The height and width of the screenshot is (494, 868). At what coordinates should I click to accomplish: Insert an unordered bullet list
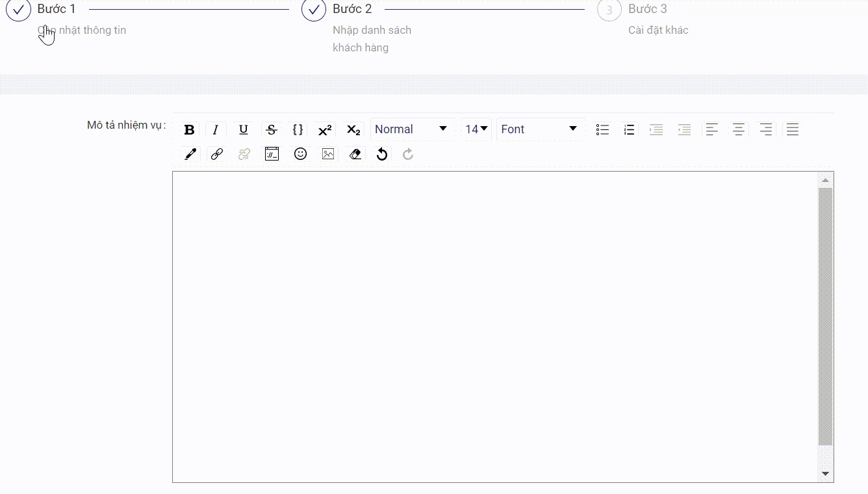click(x=602, y=129)
